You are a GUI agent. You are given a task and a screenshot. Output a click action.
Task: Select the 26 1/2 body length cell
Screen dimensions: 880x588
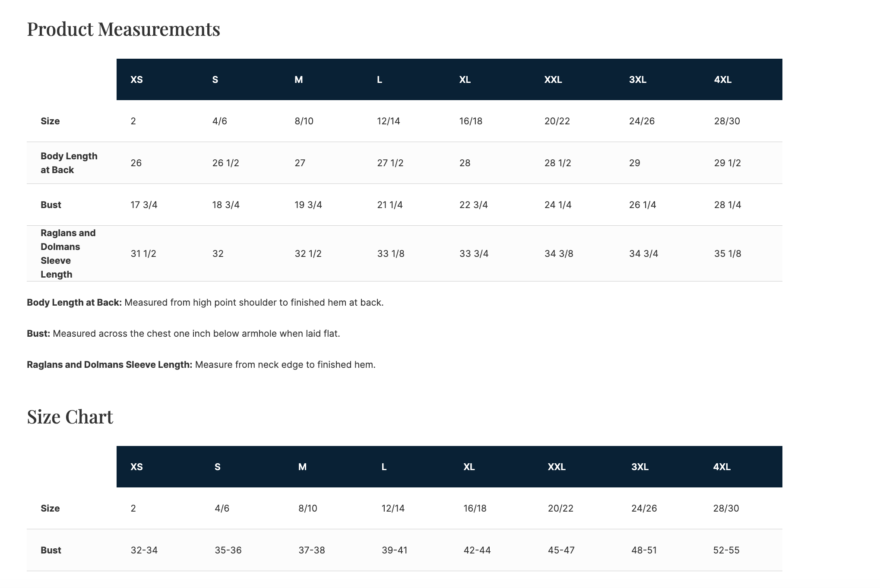point(225,163)
